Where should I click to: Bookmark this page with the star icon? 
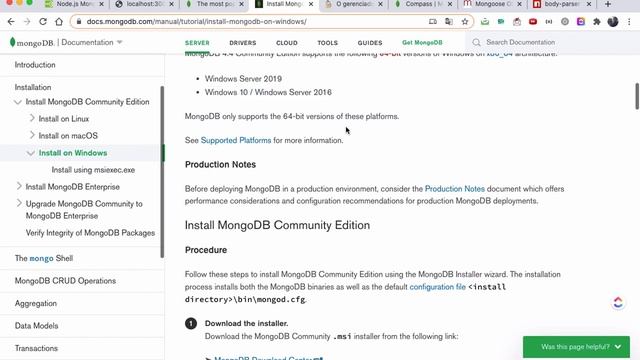[x=464, y=22]
